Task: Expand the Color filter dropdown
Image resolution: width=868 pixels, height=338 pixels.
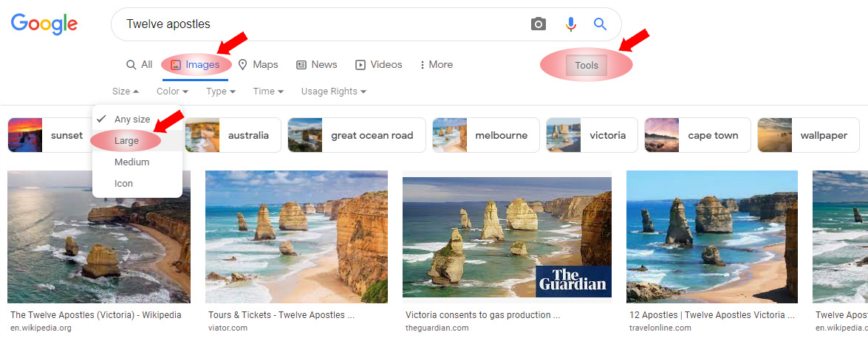Action: click(172, 92)
